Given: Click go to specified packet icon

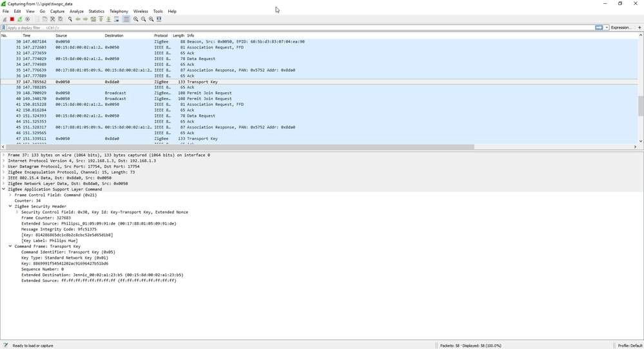Looking at the screenshot, I should pyautogui.click(x=93, y=19).
